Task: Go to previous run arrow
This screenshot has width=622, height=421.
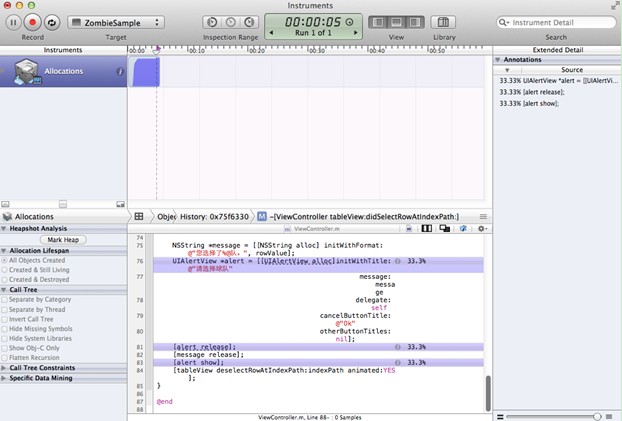Action: coord(271,33)
